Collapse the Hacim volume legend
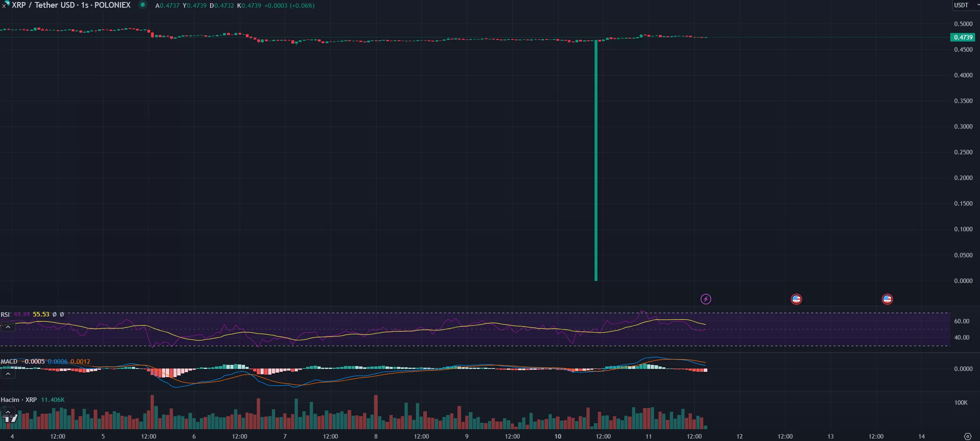Viewport: 980px width, 441px height. click(x=8, y=411)
